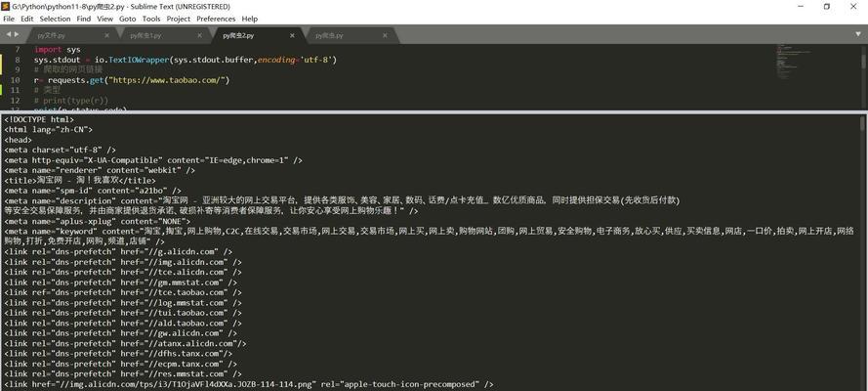Screen dimensions: 868x391
Task: Open the tab list dropdown arrow
Action: [858, 34]
